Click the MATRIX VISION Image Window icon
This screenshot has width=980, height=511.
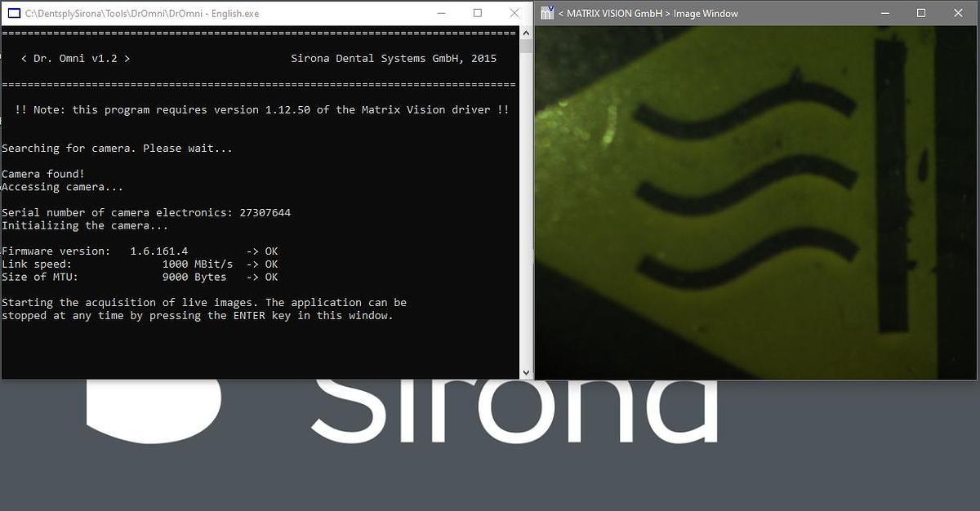pyautogui.click(x=546, y=13)
